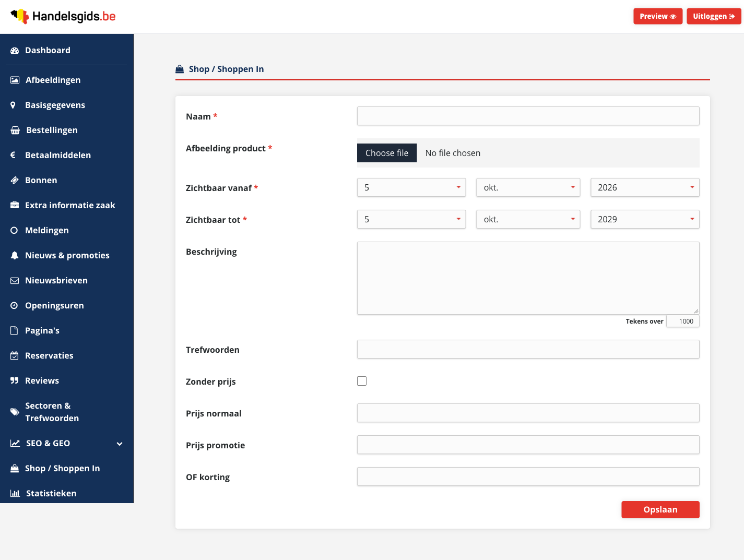Click the bell icon for Nieuws & promoties
The width and height of the screenshot is (744, 560).
pyautogui.click(x=15, y=255)
